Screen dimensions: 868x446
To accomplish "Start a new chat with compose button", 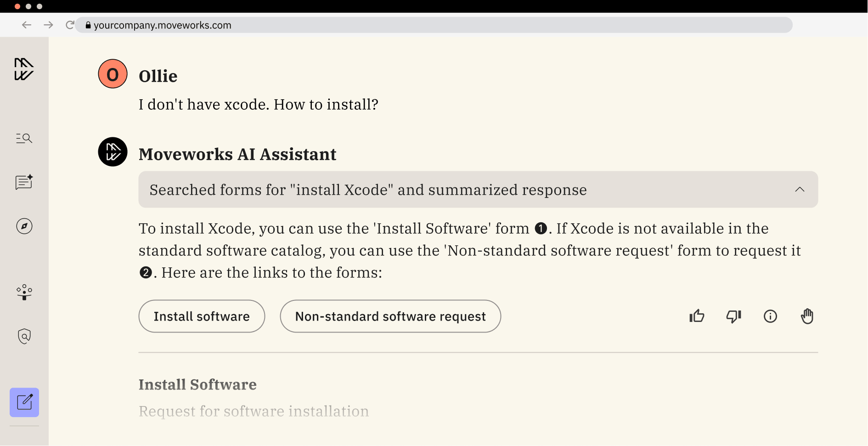I will 24,402.
